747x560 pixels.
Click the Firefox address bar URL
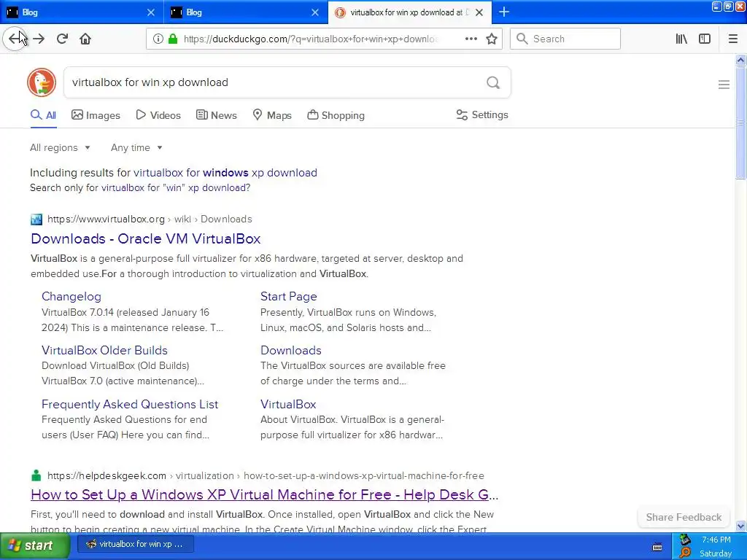coord(311,39)
